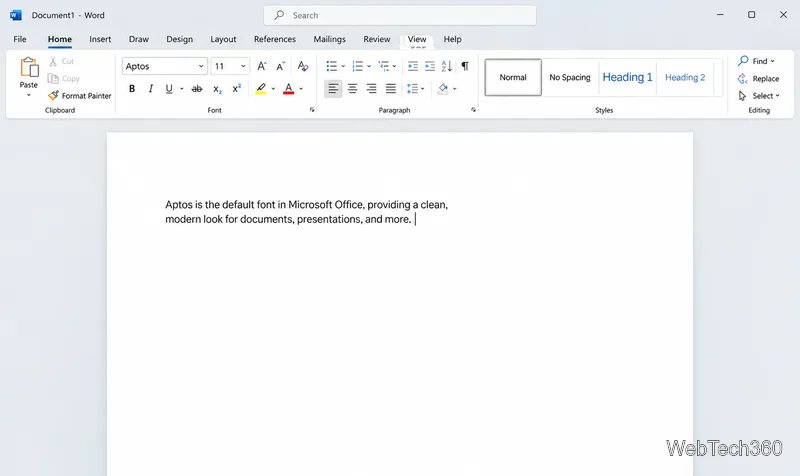The image size is (800, 476).
Task: Switch to the References tab
Action: [275, 39]
